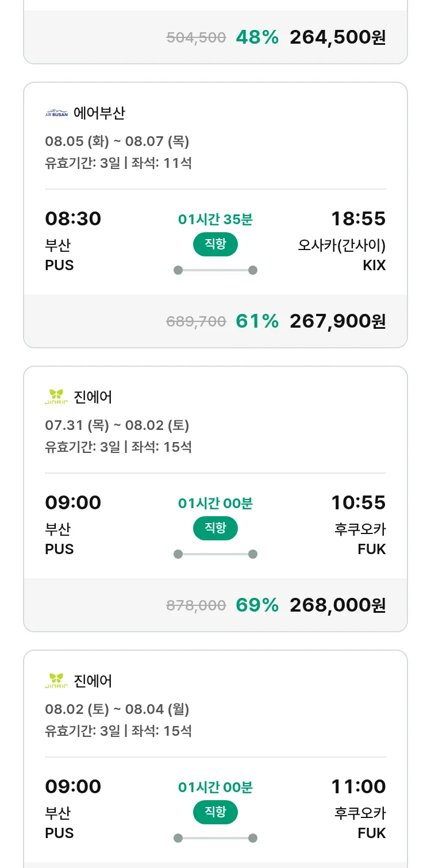
Task: Tap the 오사카(간사이) destination name
Action: coord(341,245)
